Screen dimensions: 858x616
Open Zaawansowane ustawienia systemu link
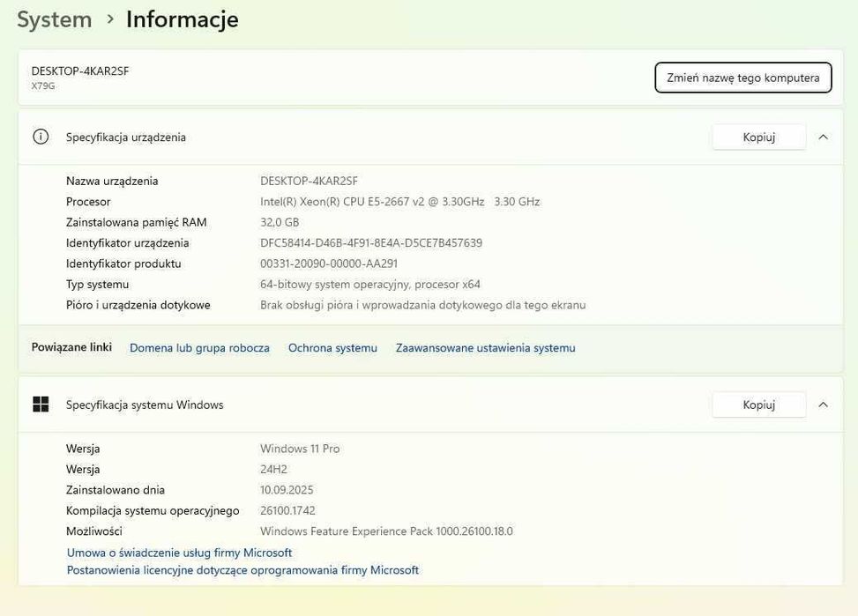point(485,348)
